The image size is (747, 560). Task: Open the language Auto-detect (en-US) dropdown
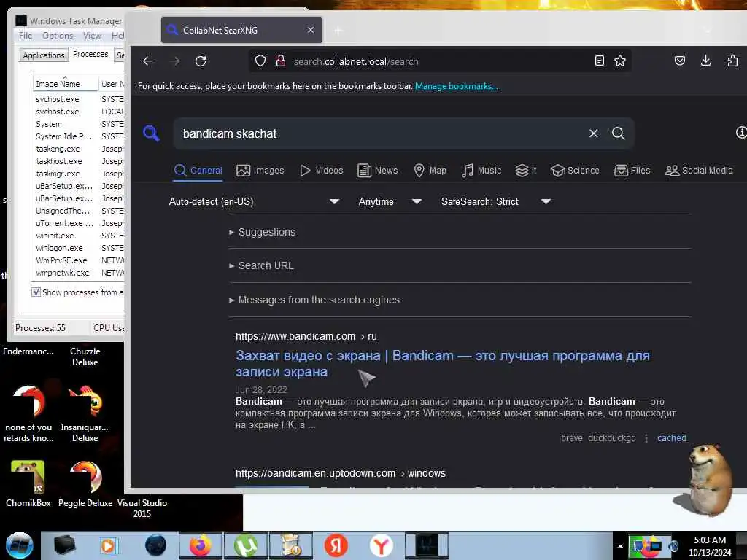coord(254,201)
